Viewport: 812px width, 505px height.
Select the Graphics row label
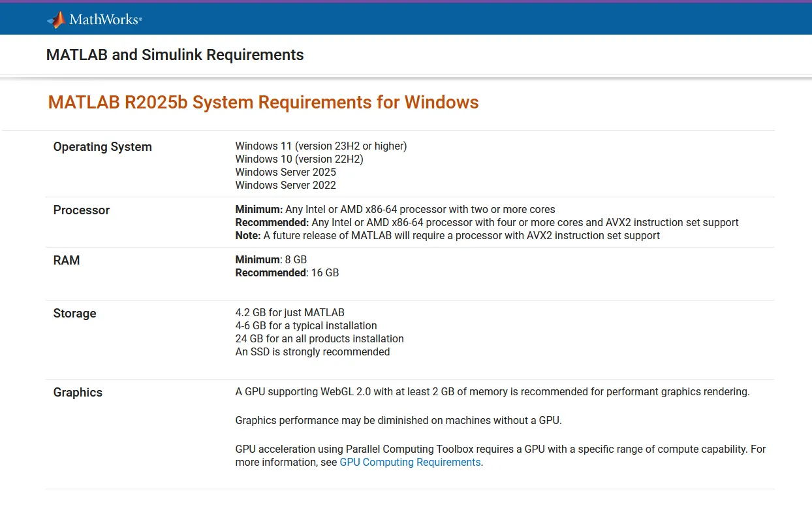(78, 393)
